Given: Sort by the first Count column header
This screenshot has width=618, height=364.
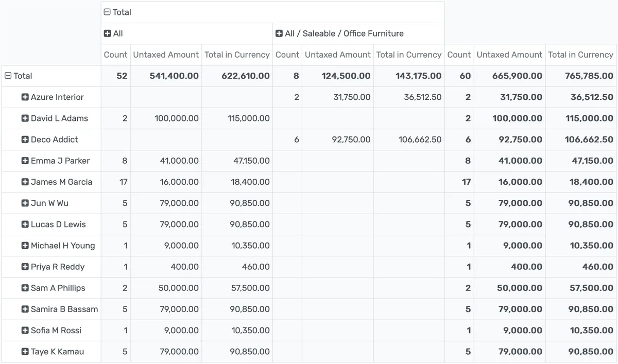Looking at the screenshot, I should pos(115,54).
